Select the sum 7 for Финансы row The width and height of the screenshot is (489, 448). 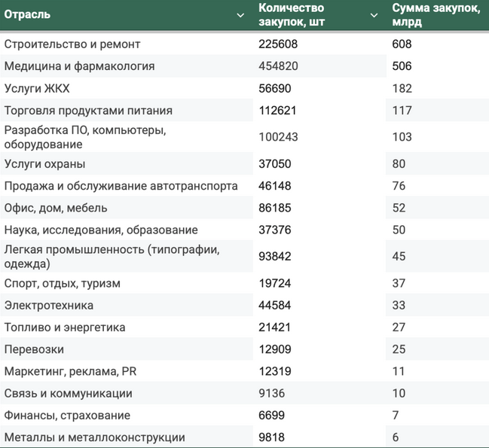[396, 416]
